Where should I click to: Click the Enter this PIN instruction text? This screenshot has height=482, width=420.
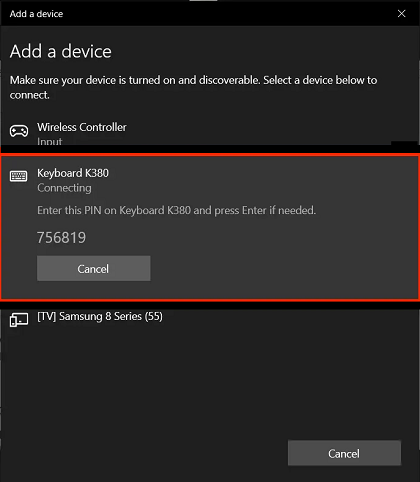click(176, 210)
